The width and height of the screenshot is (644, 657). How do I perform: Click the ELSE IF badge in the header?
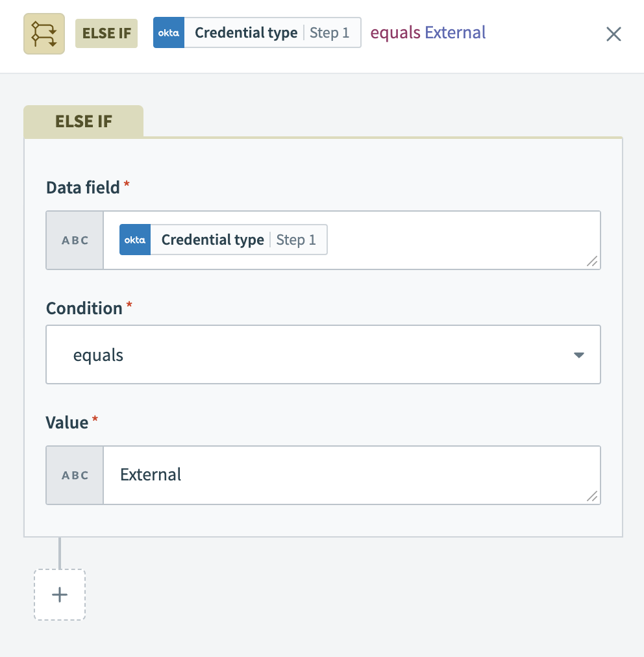tap(106, 32)
